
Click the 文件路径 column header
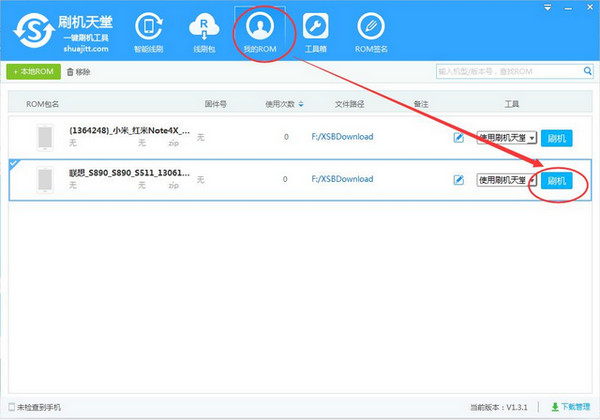click(349, 104)
